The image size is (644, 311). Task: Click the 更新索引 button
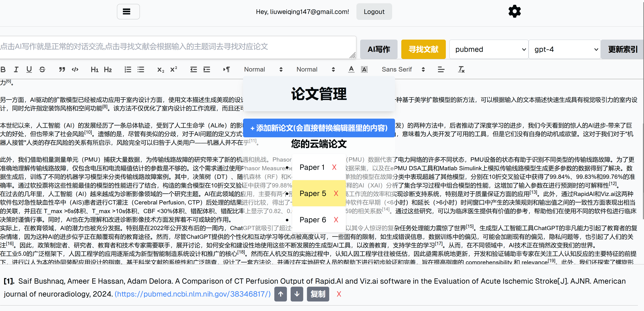point(622,49)
